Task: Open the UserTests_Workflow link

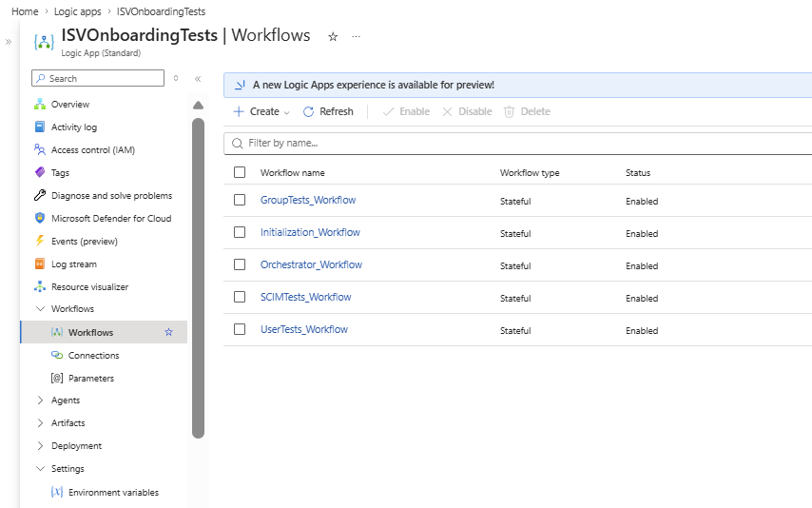Action: point(304,329)
